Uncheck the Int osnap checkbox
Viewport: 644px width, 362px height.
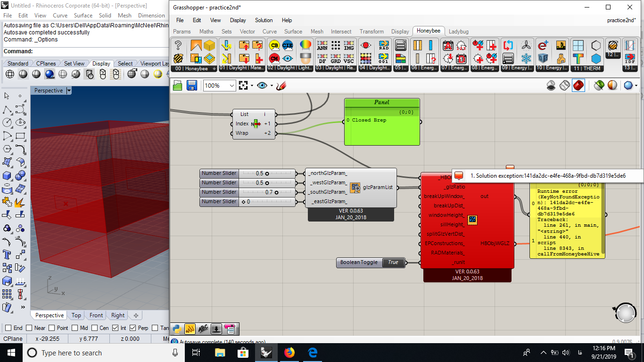pos(115,328)
